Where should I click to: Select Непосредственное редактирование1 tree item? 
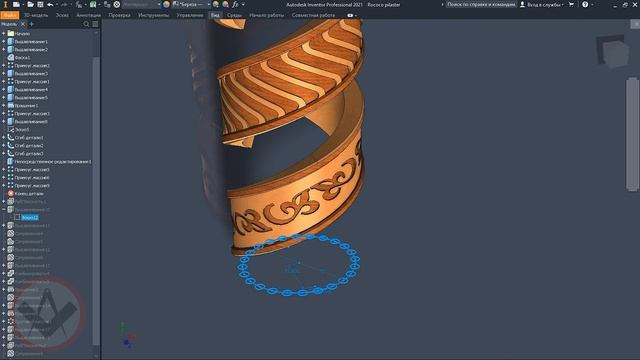(53, 162)
